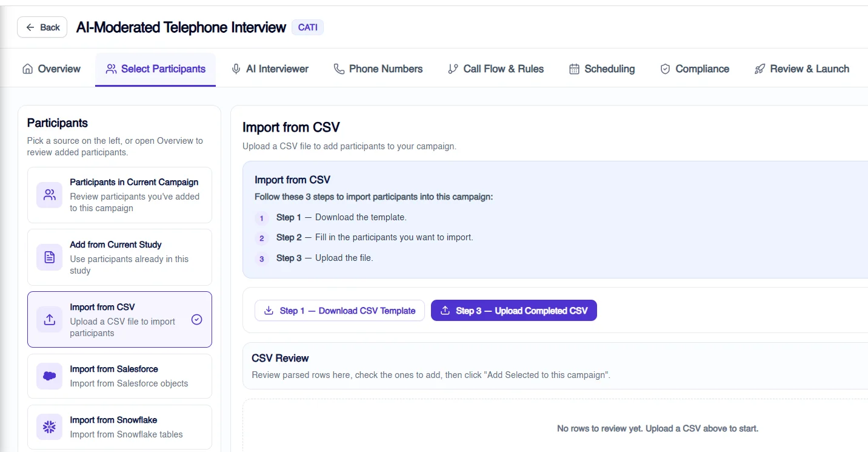The height and width of the screenshot is (452, 868).
Task: Select Import from CSV source card
Action: tap(119, 320)
